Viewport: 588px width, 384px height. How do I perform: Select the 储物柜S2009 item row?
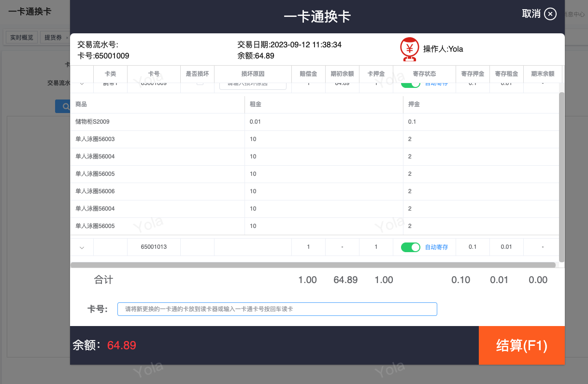tap(315, 122)
